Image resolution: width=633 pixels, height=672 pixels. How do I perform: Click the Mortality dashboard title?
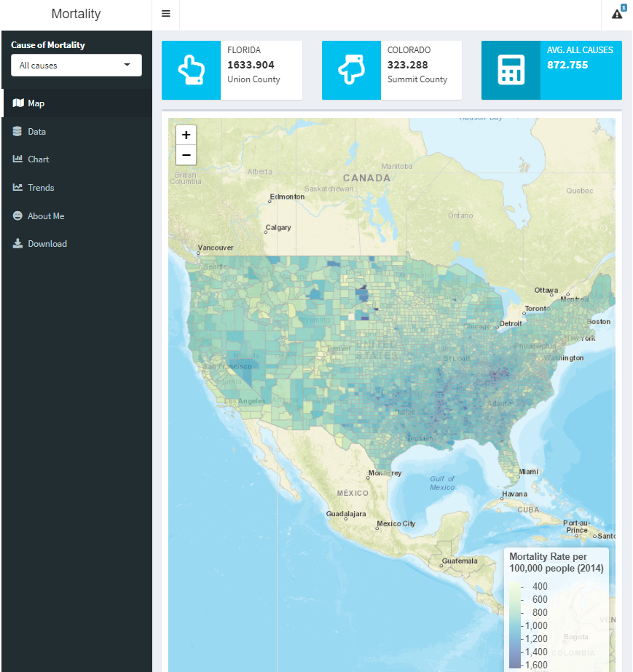[76, 14]
